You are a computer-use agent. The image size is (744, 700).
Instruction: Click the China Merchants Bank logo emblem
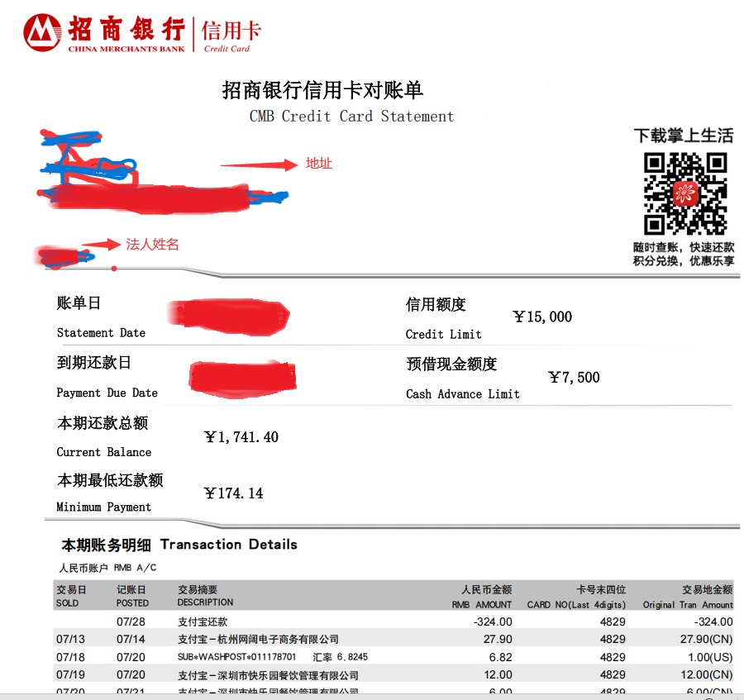(43, 33)
